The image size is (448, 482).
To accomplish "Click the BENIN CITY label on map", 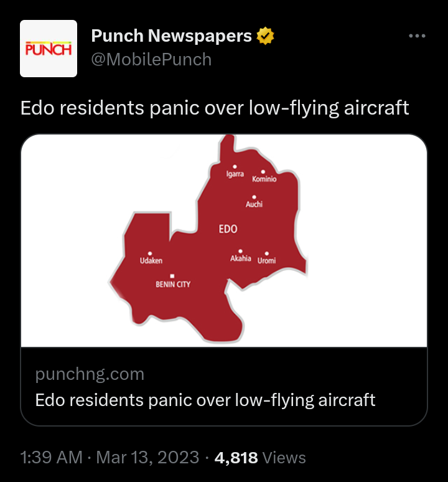I will pos(173,284).
